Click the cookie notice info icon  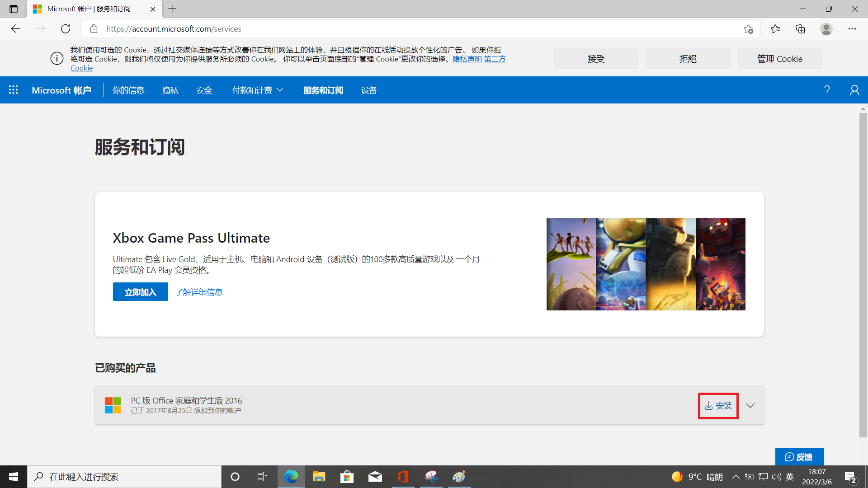(57, 59)
